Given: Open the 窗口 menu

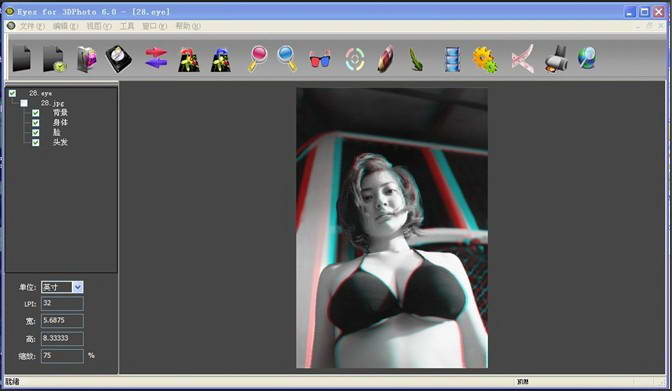Looking at the screenshot, I should (x=154, y=26).
